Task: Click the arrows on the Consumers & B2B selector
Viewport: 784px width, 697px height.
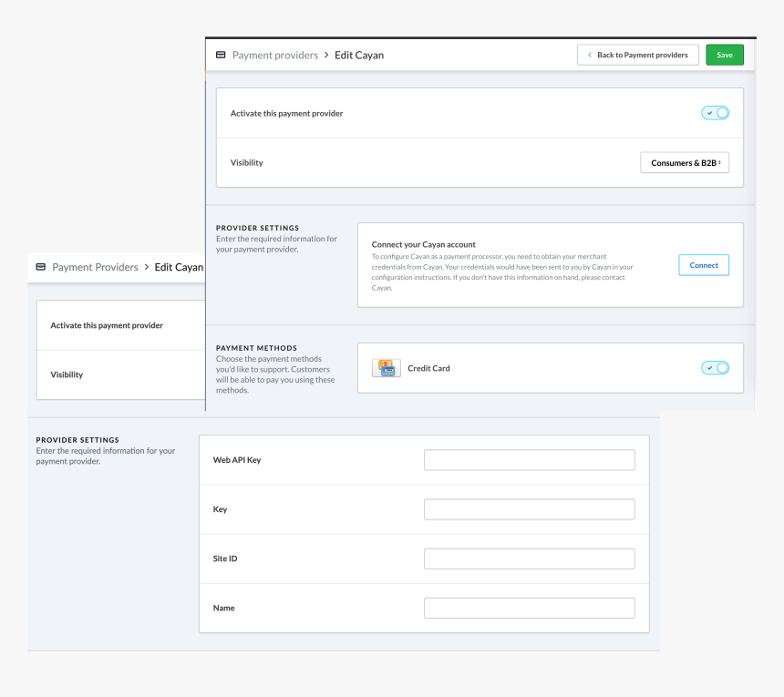Action: pos(720,163)
